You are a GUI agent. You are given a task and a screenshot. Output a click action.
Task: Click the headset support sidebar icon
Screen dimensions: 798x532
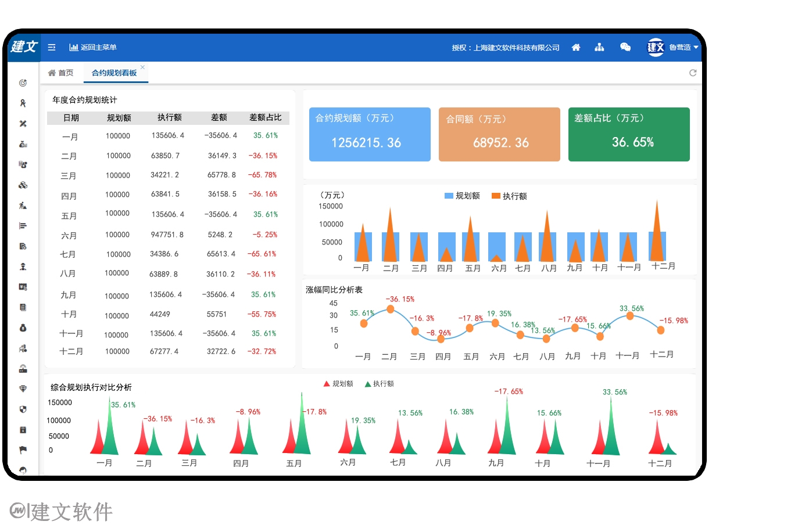(23, 470)
